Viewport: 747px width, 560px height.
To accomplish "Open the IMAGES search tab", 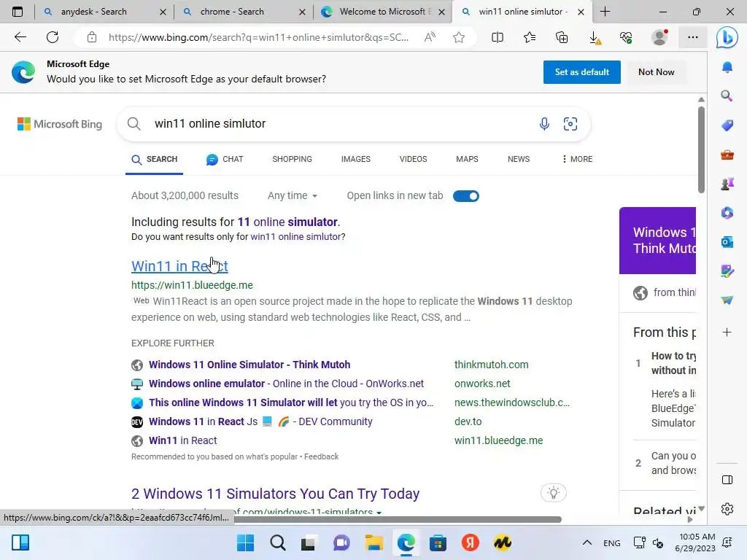I will pos(355,159).
